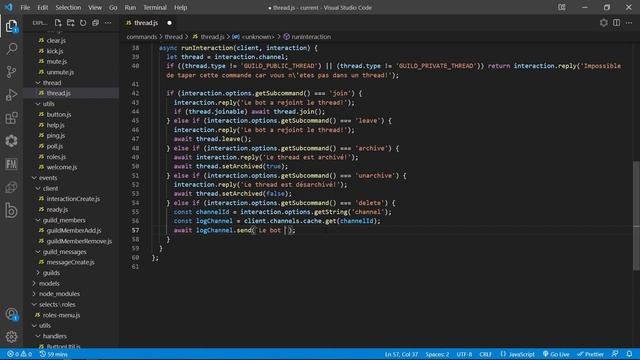
Task: Expand the models folder
Action: (x=49, y=284)
